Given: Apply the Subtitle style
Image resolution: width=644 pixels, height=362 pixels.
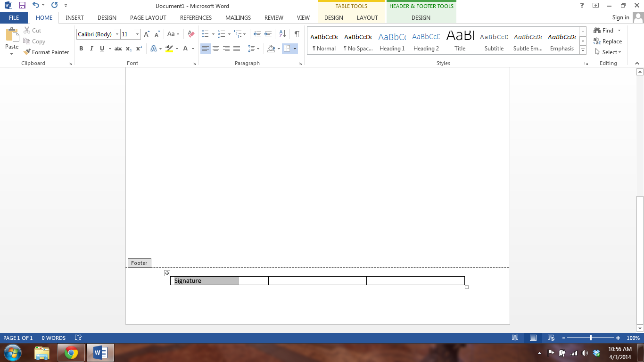Looking at the screenshot, I should click(x=494, y=41).
